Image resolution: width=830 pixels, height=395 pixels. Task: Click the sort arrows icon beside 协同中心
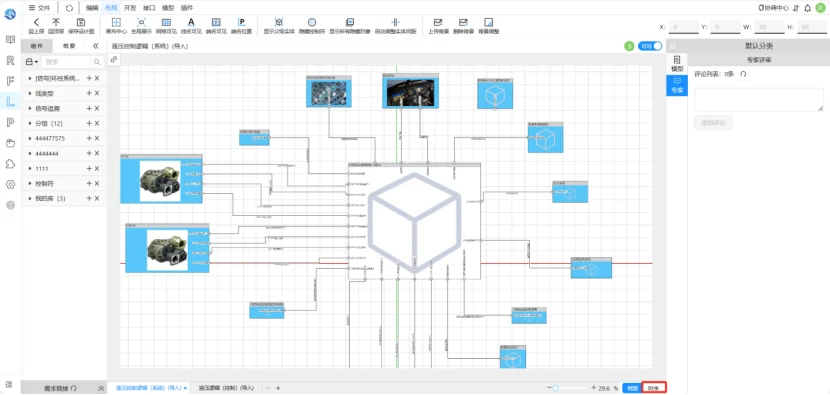(796, 8)
